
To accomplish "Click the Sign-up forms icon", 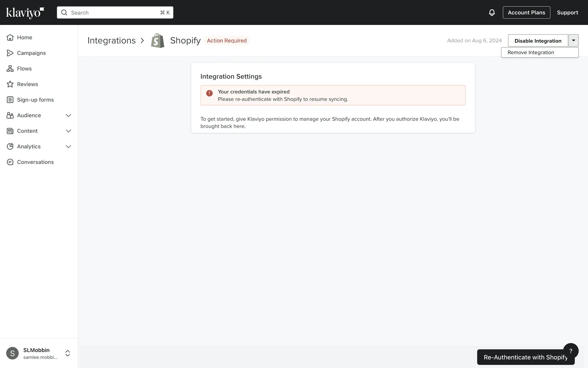I will point(10,100).
